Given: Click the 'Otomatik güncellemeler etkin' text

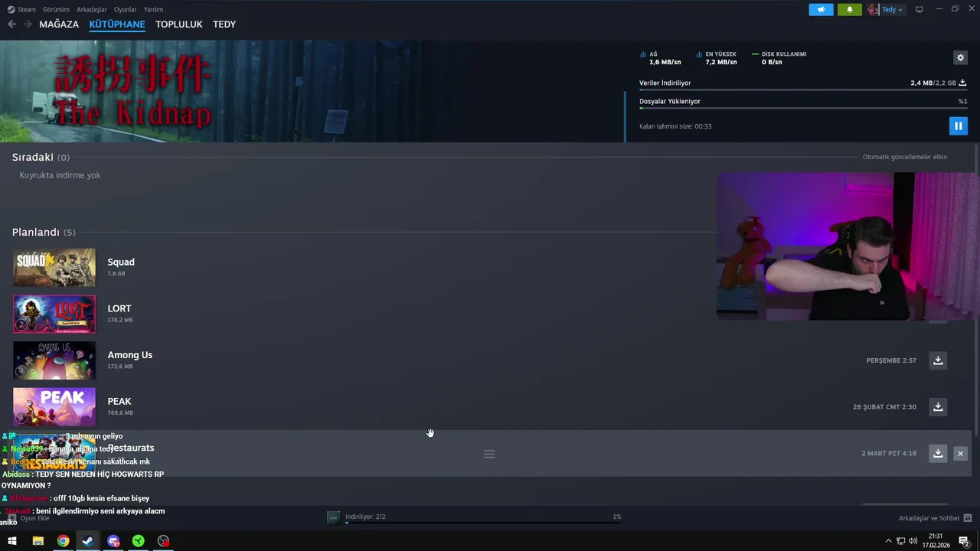Looking at the screenshot, I should click(905, 157).
